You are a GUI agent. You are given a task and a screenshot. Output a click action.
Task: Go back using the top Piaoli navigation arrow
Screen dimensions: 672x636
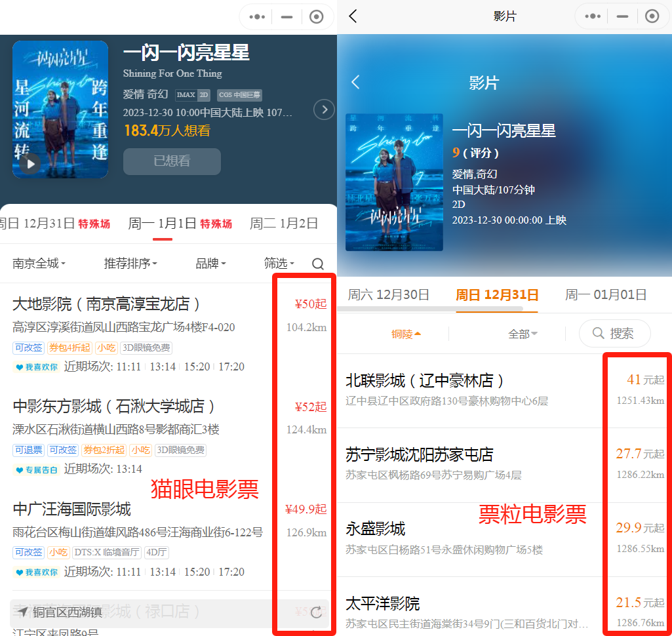[x=353, y=16]
